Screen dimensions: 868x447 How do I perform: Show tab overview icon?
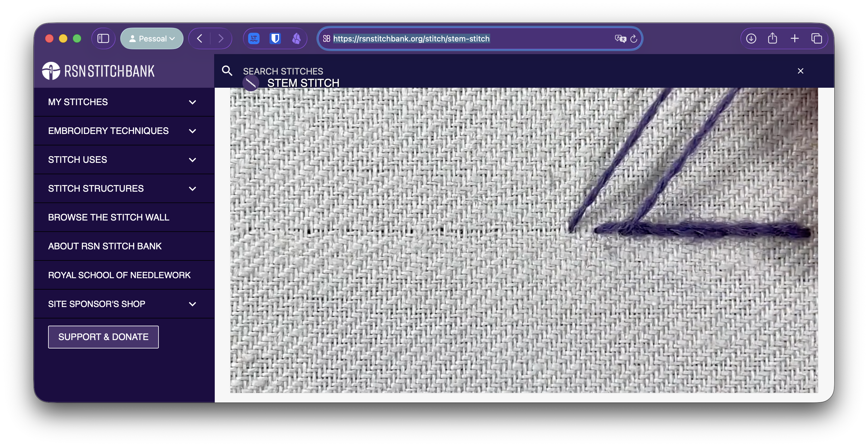pyautogui.click(x=817, y=38)
